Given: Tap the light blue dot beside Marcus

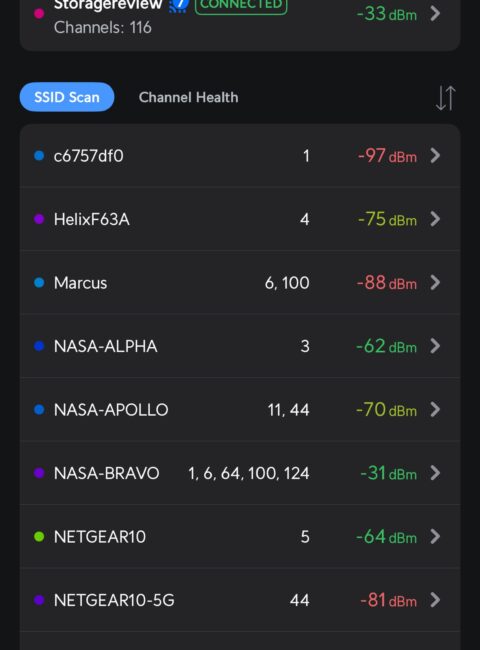Looking at the screenshot, I should (x=39, y=283).
